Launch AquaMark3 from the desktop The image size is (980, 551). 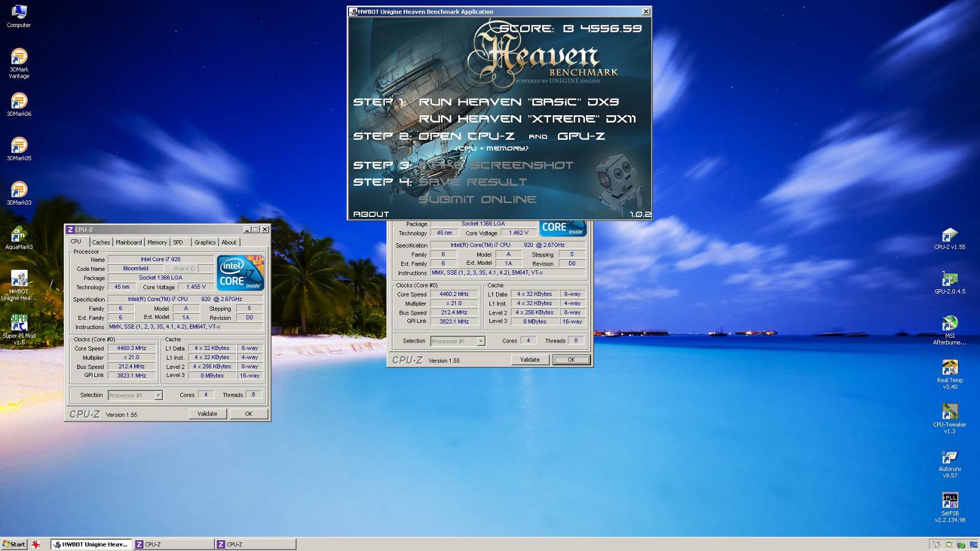19,238
